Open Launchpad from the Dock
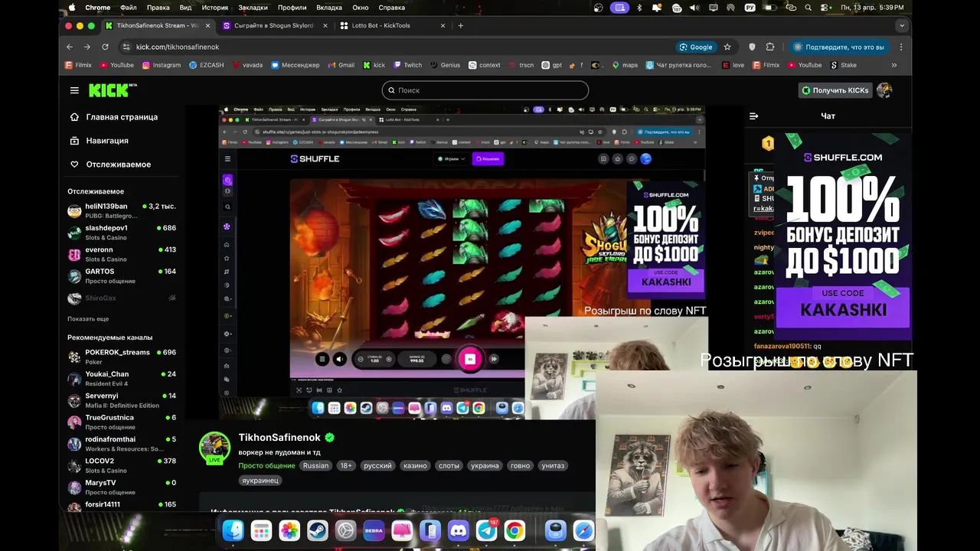Screen dimensions: 980x551 261,530
